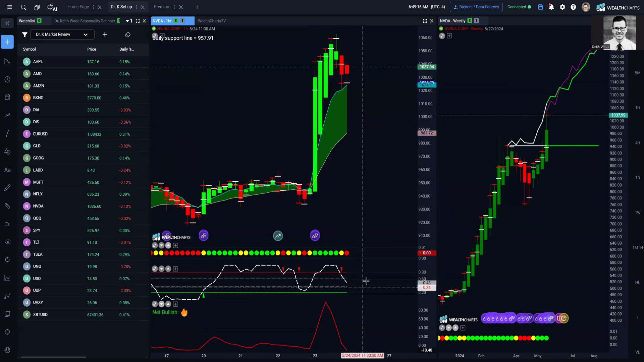Toggle the S badge on NVDA-1hr tab
644x362 pixels.
pyautogui.click(x=176, y=21)
